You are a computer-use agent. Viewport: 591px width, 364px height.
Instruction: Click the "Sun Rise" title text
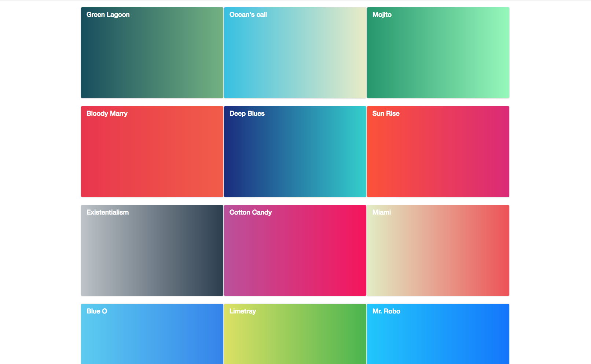386,114
